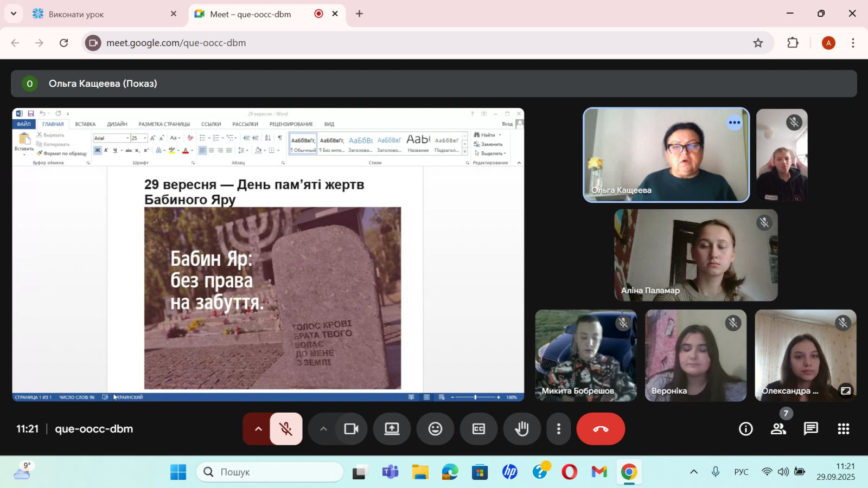
Task: Turn on closed captions
Action: point(478,429)
